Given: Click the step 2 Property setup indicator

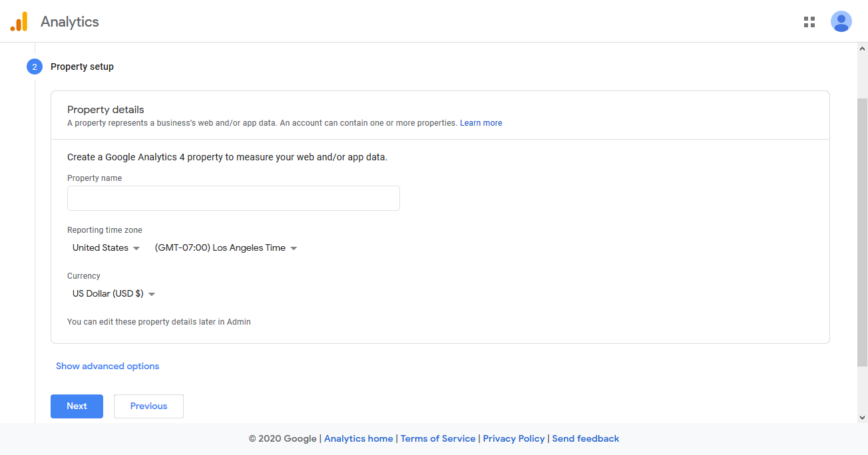Looking at the screenshot, I should pos(34,67).
